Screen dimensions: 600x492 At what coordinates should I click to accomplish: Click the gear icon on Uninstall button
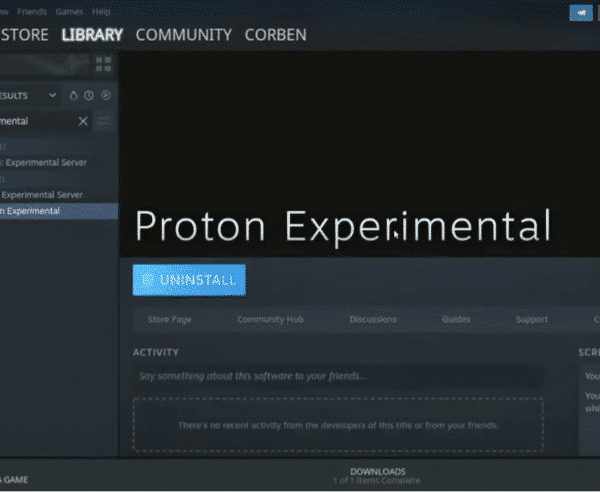[148, 280]
